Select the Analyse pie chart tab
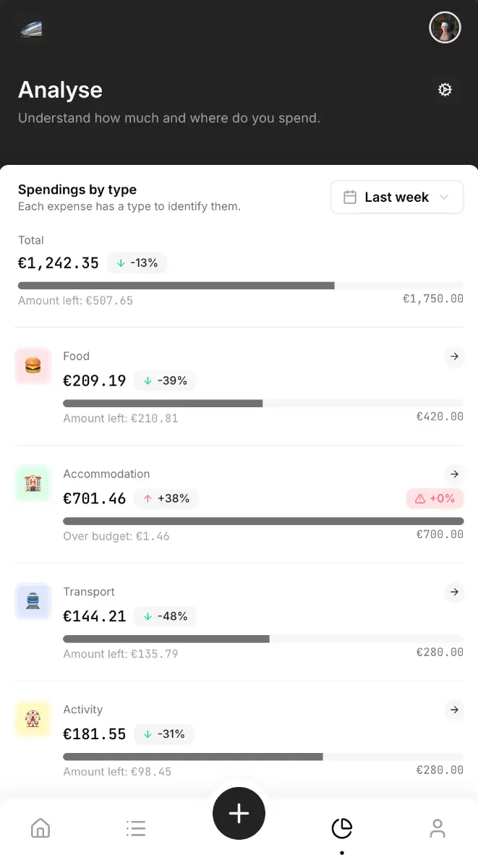Viewport: 478px width, 868px height. (x=341, y=828)
